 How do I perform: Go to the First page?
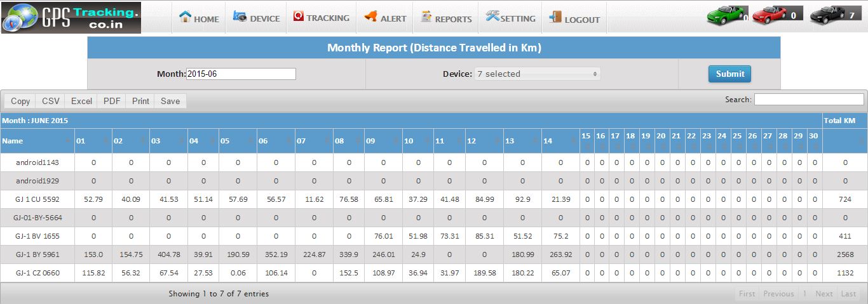click(x=747, y=293)
